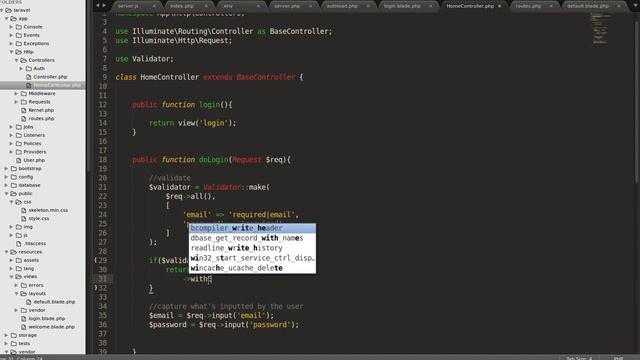Click the layouts folder icon

pyautogui.click(x=24, y=293)
